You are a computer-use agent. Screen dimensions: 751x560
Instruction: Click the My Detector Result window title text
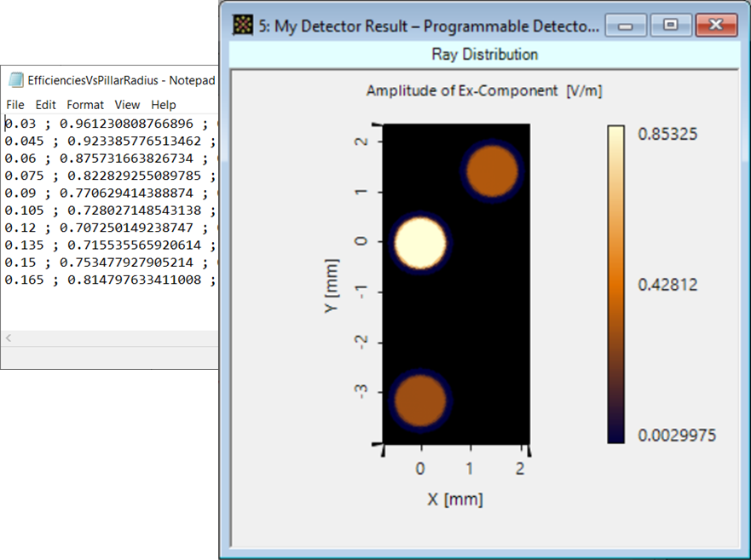[x=429, y=26]
